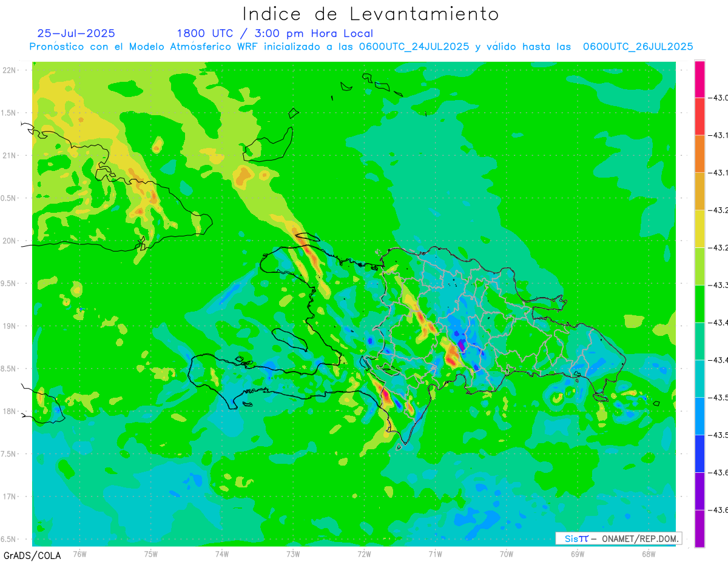The image size is (728, 562).
Task: Click the bright yellow swatch in the legend
Action: pyautogui.click(x=699, y=229)
